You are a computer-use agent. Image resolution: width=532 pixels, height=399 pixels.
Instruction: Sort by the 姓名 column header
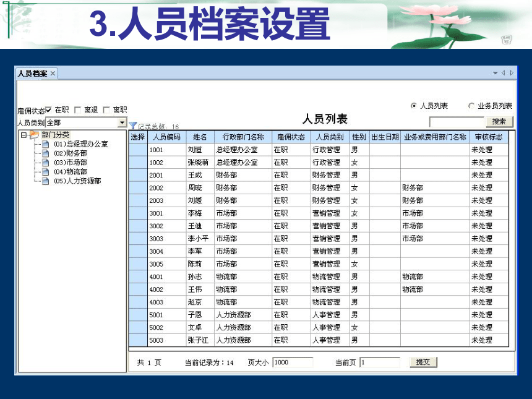click(x=200, y=137)
